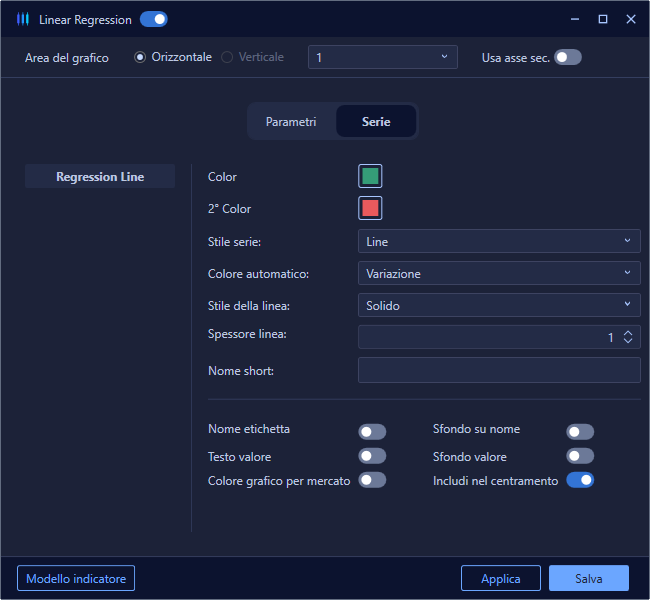This screenshot has height=600, width=650.
Task: Enable the Nome etichetta toggle
Action: coord(372,432)
